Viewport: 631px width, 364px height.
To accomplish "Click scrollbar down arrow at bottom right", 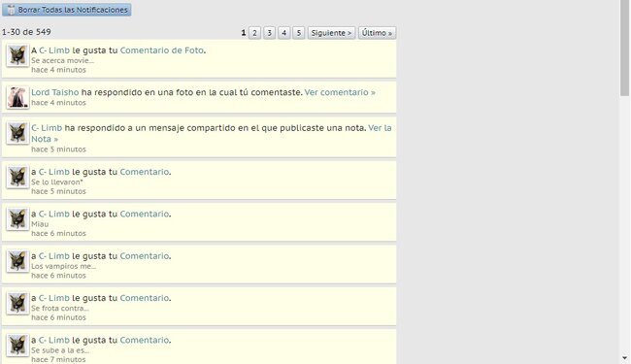I will [625, 358].
